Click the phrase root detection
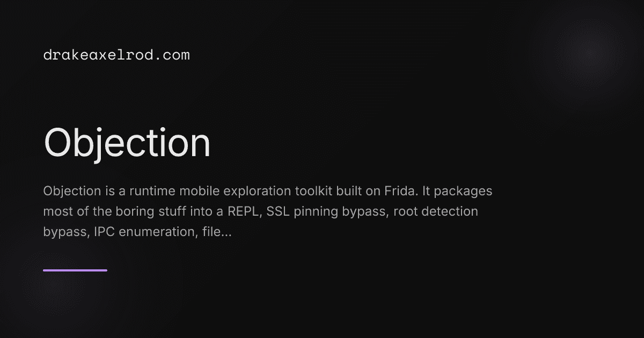The width and height of the screenshot is (644, 338). point(435,211)
